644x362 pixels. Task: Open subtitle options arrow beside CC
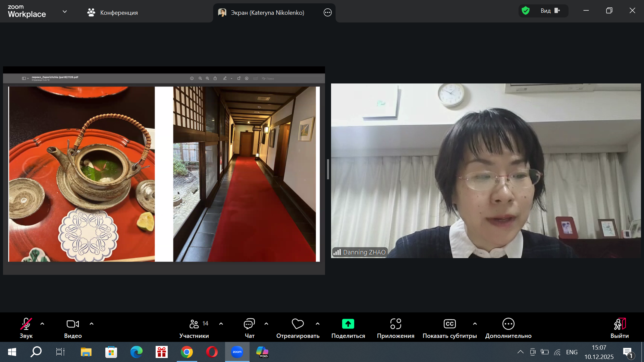tap(475, 324)
